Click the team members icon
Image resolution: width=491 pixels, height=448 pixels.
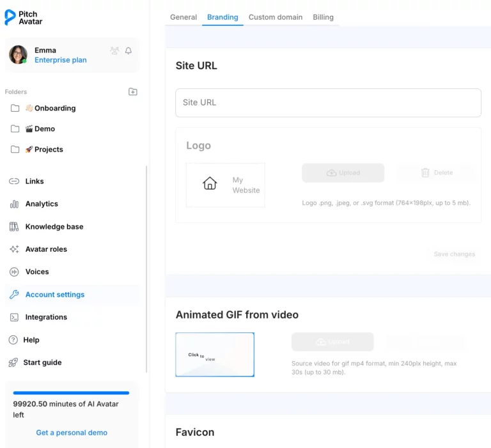coord(114,50)
